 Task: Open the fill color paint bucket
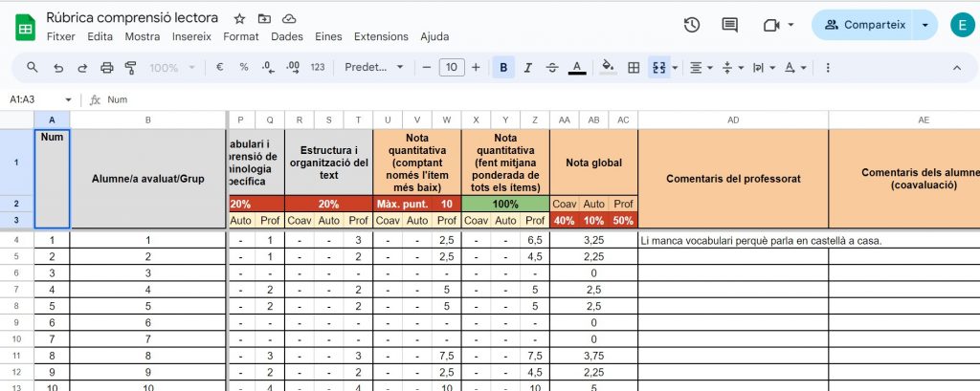point(606,68)
